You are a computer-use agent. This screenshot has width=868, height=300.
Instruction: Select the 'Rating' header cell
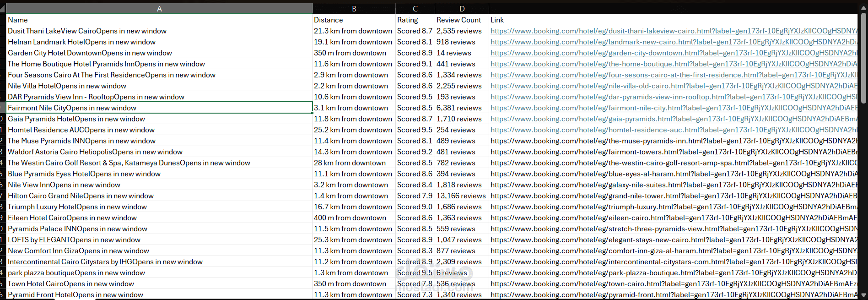[x=415, y=20]
